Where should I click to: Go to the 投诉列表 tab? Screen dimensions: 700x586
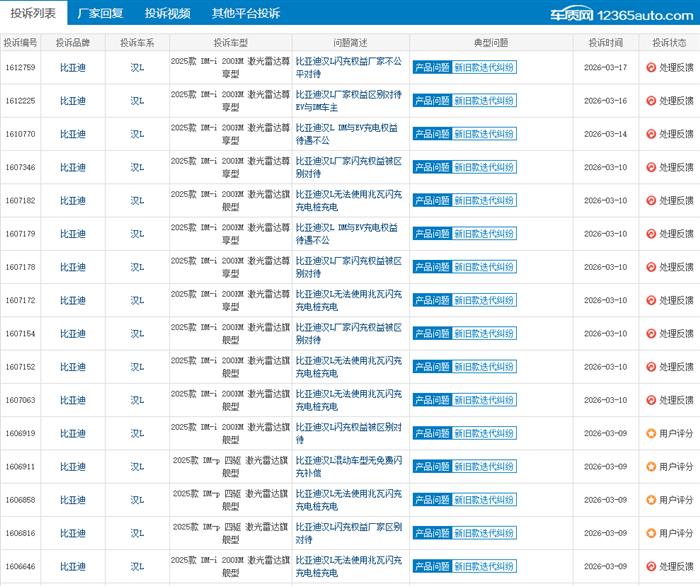tap(33, 14)
